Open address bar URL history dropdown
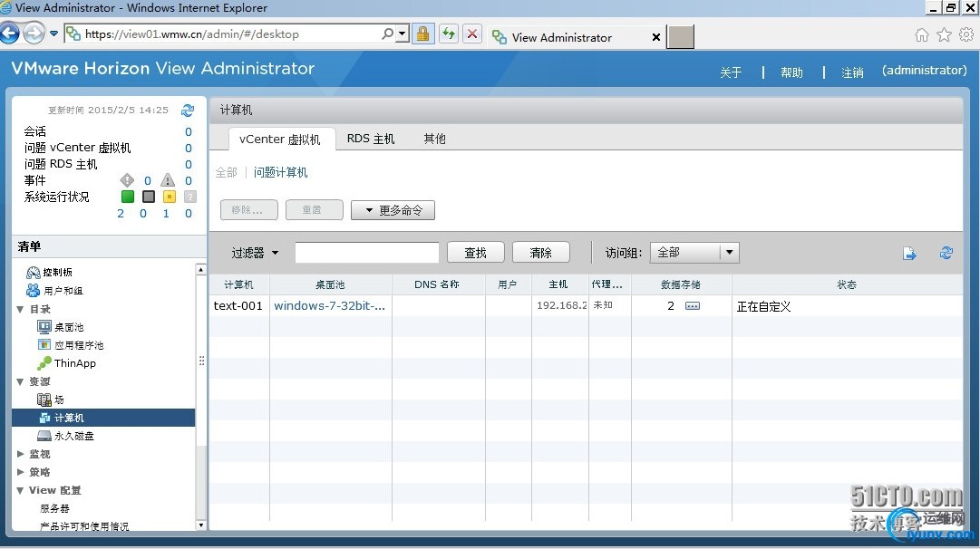This screenshot has height=549, width=980. [403, 34]
